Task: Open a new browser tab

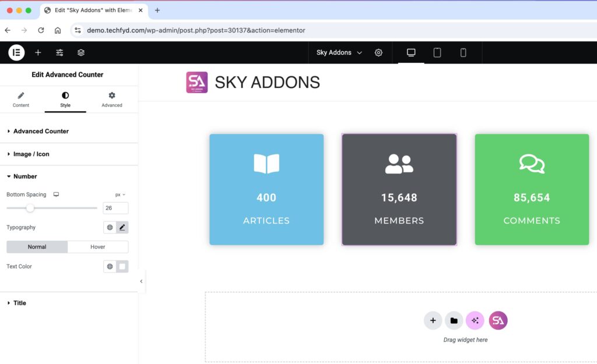Action: pos(157,10)
